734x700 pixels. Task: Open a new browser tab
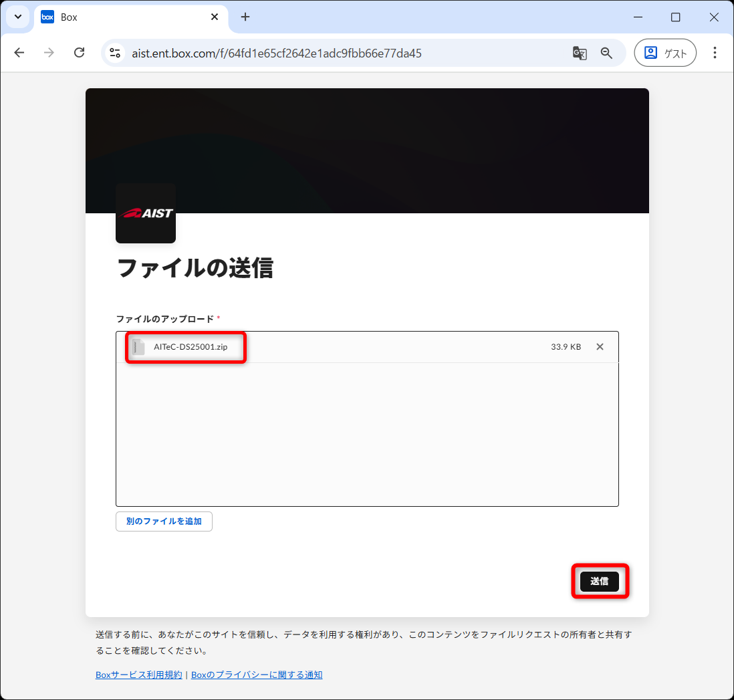tap(245, 17)
